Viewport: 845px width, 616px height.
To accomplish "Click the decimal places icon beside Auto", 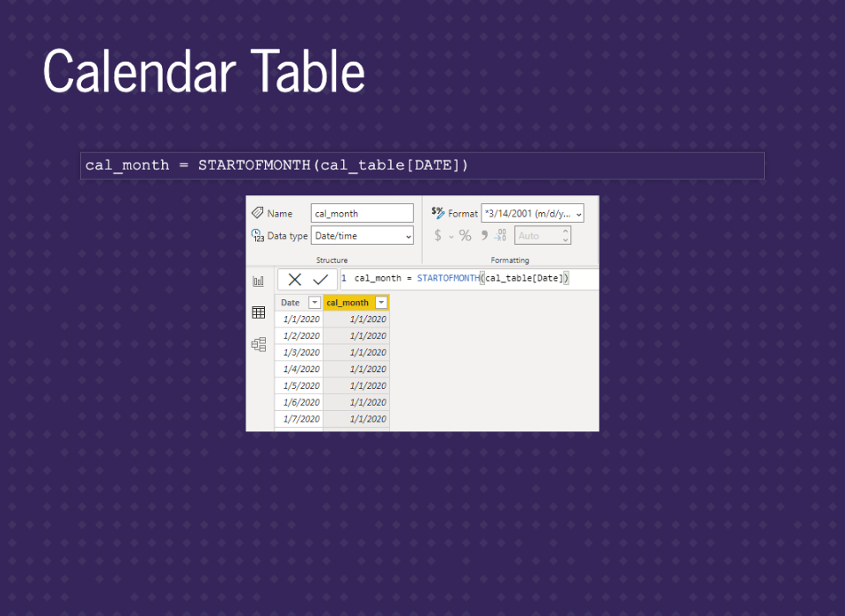I will point(500,235).
